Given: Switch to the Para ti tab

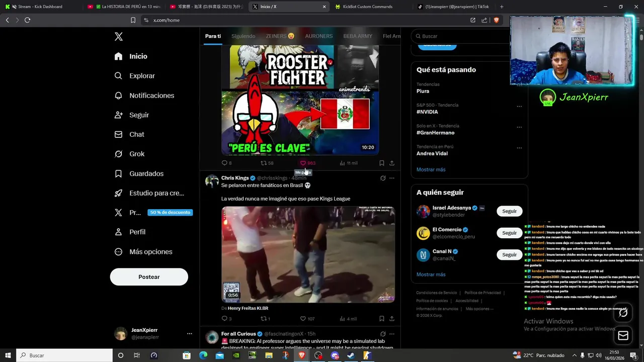Looking at the screenshot, I should 213,36.
